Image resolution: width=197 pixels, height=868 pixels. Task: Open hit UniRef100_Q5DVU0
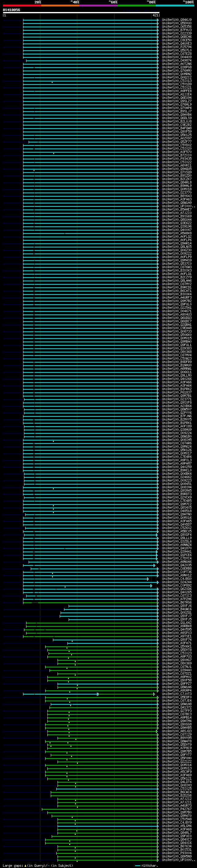point(176,23)
